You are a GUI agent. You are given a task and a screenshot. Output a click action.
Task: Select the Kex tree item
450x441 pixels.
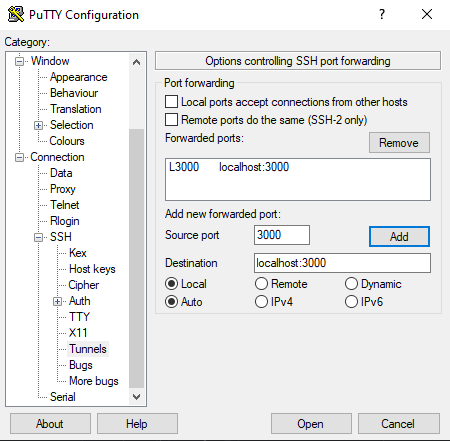(78, 253)
